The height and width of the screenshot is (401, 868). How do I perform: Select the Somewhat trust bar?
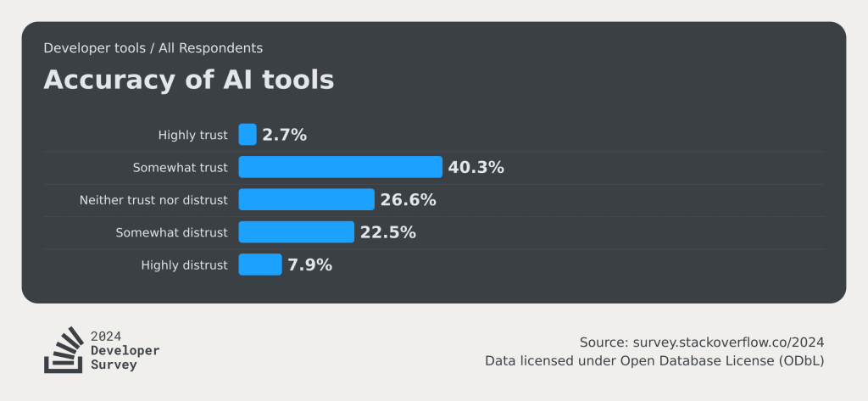(340, 167)
